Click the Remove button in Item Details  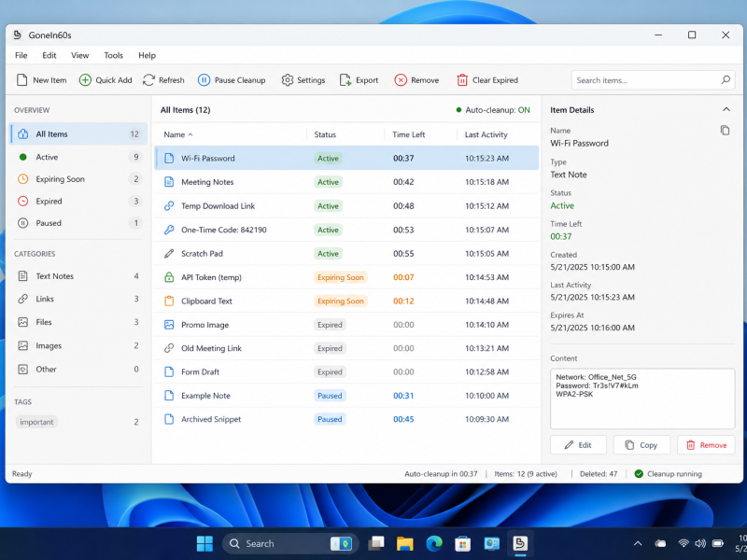[x=706, y=445]
